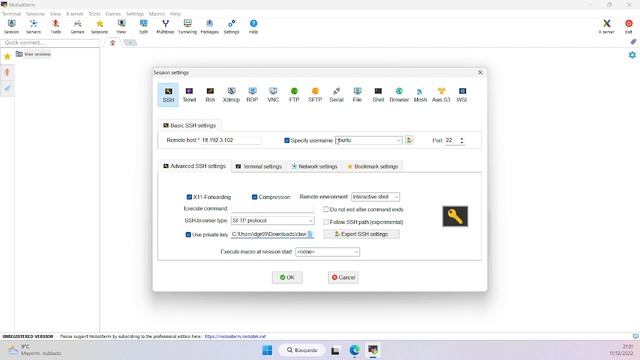Switch to Network settings tab
Screen dimensions: 640x360
click(314, 167)
